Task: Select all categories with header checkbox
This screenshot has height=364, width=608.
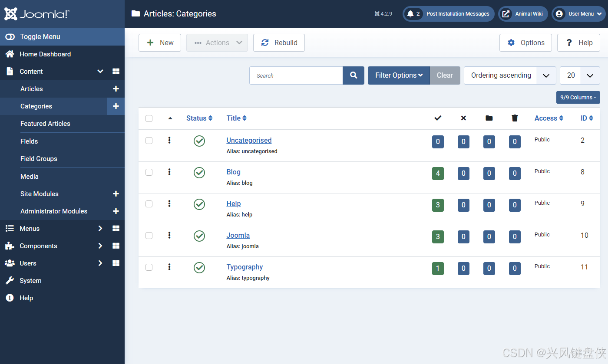Action: 149,118
